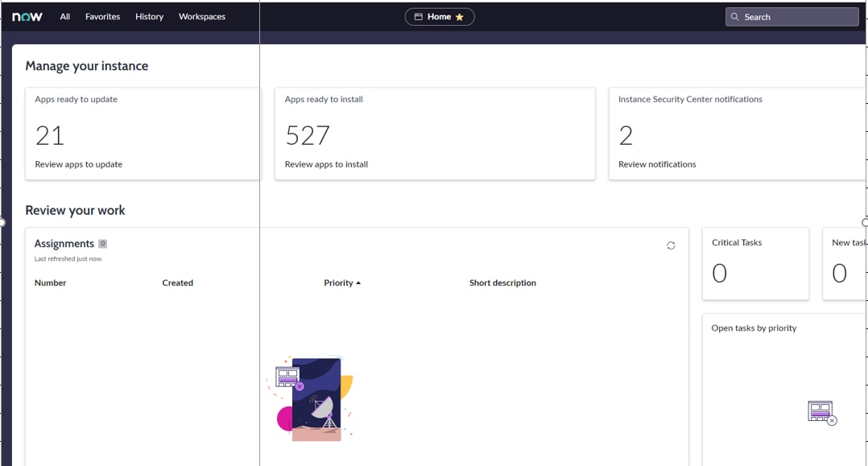Image resolution: width=868 pixels, height=466 pixels.
Task: Open the New tasks card
Action: pos(844,264)
